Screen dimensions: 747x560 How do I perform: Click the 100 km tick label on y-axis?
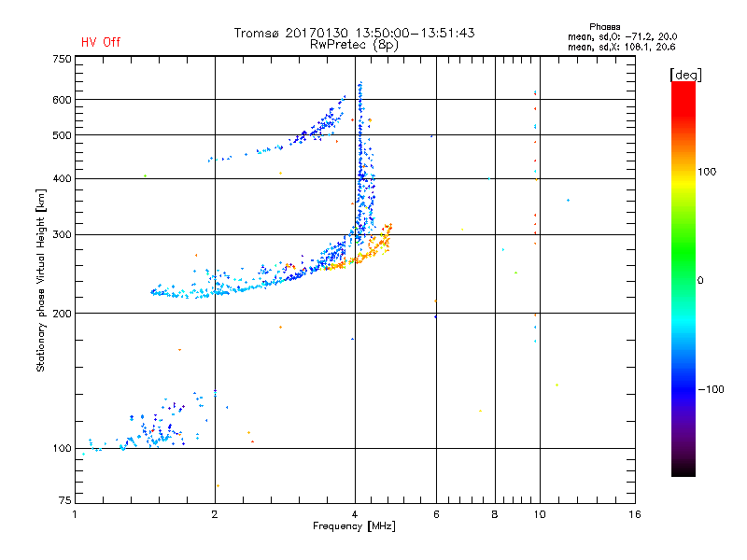[x=61, y=448]
